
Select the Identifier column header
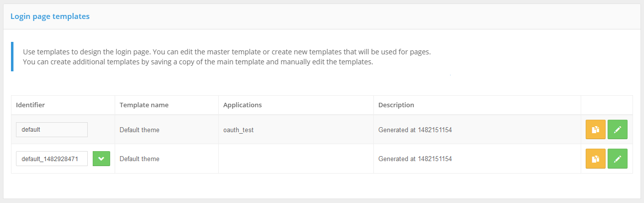point(30,105)
